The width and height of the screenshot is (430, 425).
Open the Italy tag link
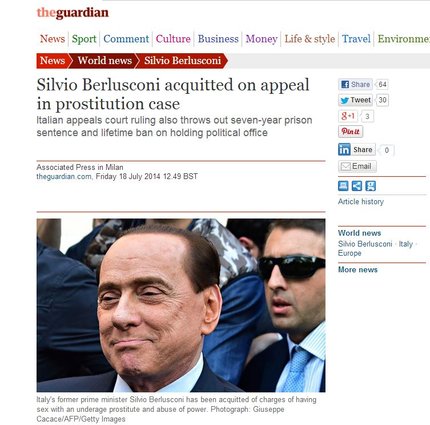(406, 244)
